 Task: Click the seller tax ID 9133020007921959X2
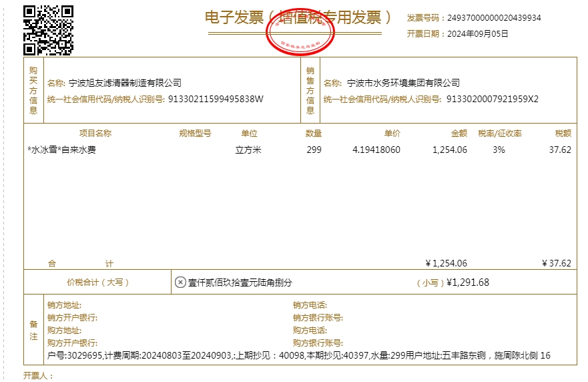coord(492,100)
